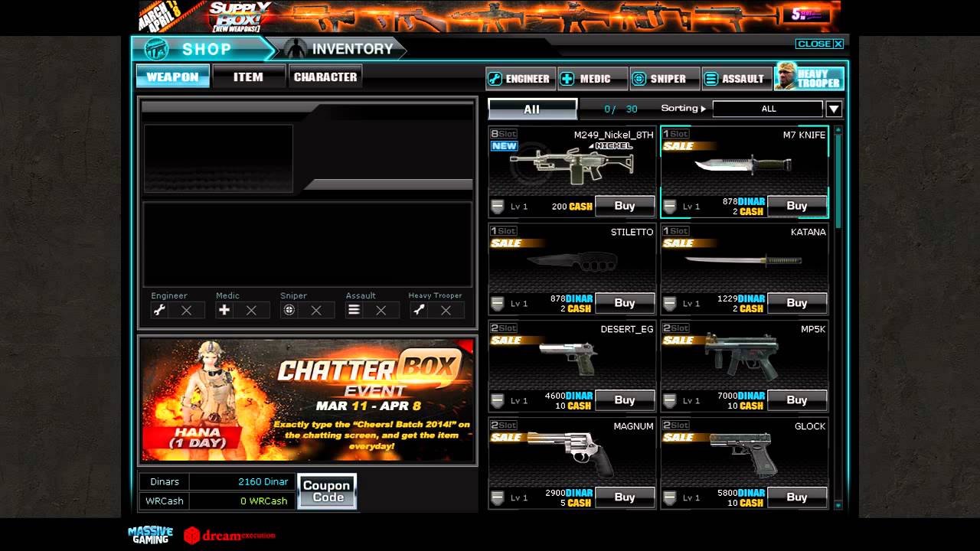Screen dimensions: 980x551
Task: Show the All weapons tab
Action: [532, 109]
